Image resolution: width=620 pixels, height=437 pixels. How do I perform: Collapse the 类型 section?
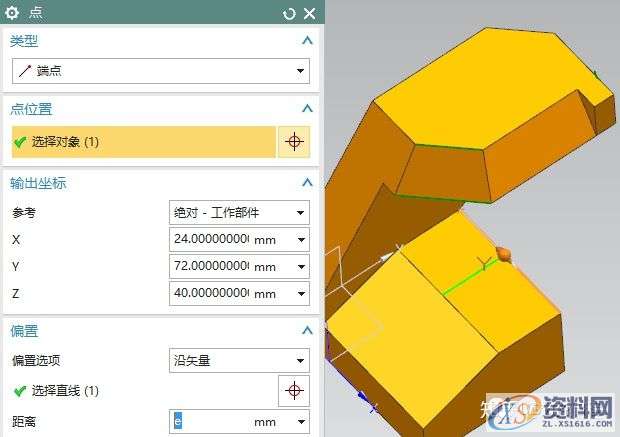[307, 40]
